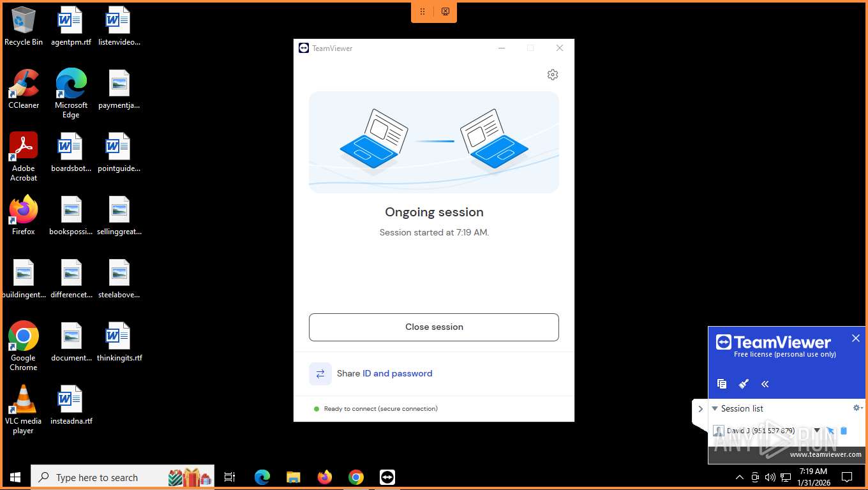868x490 pixels.
Task: Select the thinkingits.rtf file
Action: click(x=119, y=342)
